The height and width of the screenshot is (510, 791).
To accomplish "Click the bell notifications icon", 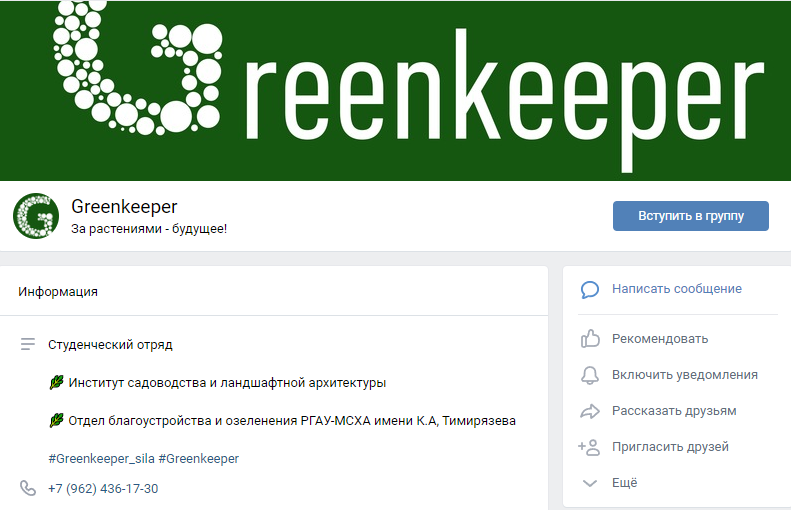I will coord(590,375).
